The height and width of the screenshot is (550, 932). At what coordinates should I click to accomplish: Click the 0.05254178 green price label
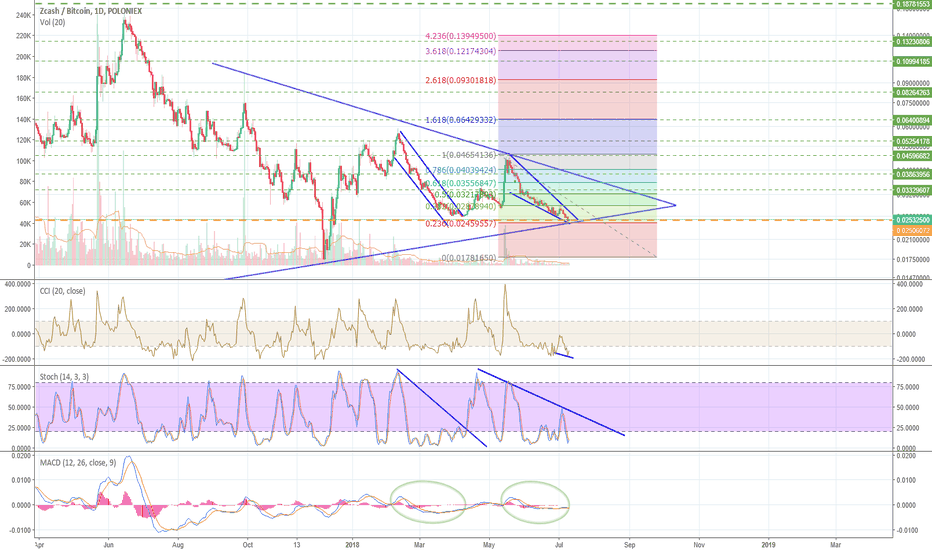pyautogui.click(x=912, y=142)
